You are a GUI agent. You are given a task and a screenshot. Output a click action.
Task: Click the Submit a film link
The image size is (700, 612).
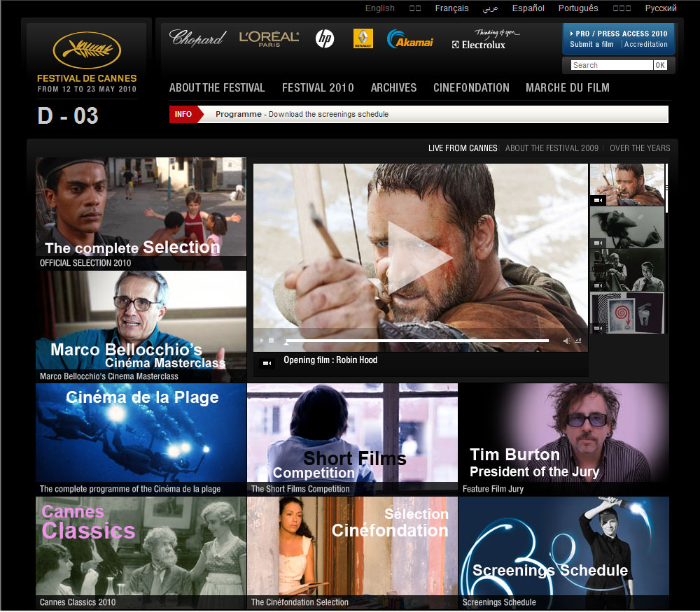point(591,44)
